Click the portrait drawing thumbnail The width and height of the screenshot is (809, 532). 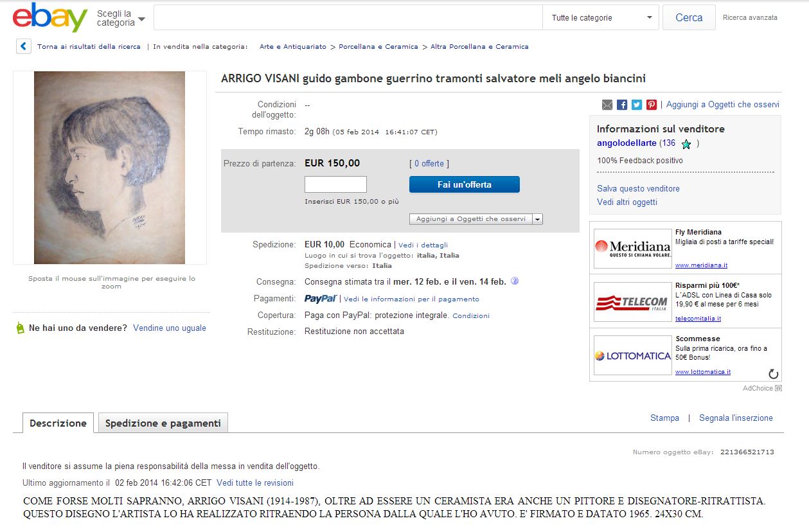pyautogui.click(x=109, y=168)
